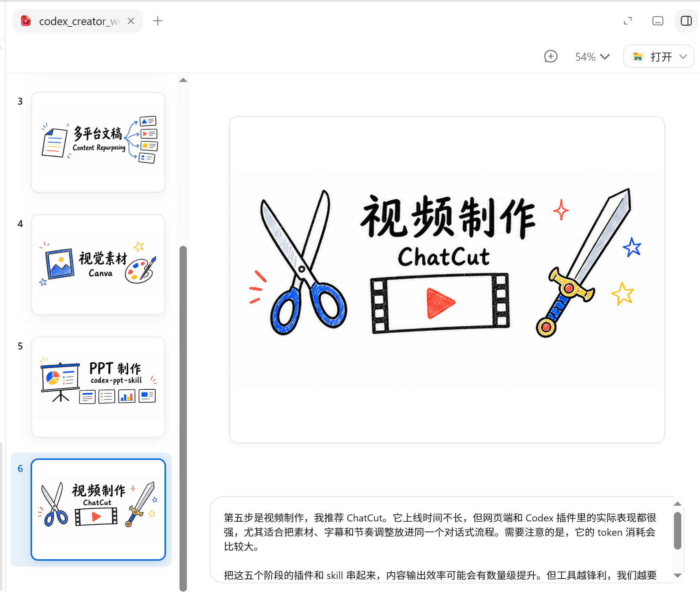Click the notes pane scroll-up arrow

coord(678,504)
